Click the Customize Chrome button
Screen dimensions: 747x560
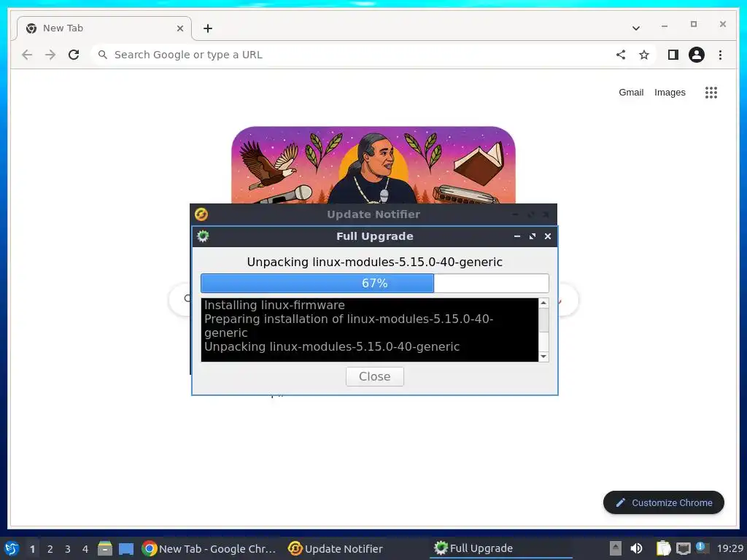click(x=664, y=502)
